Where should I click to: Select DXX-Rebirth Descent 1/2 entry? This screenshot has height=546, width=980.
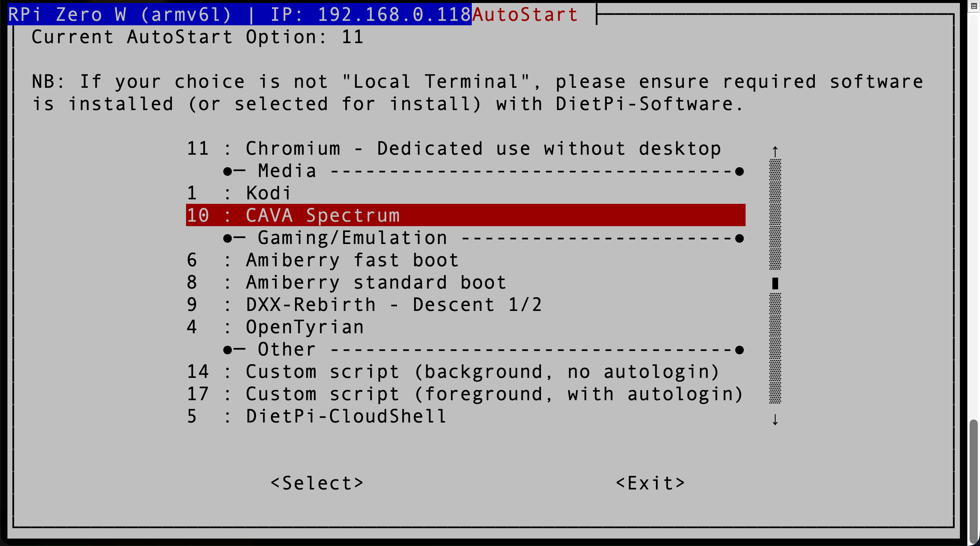[465, 304]
